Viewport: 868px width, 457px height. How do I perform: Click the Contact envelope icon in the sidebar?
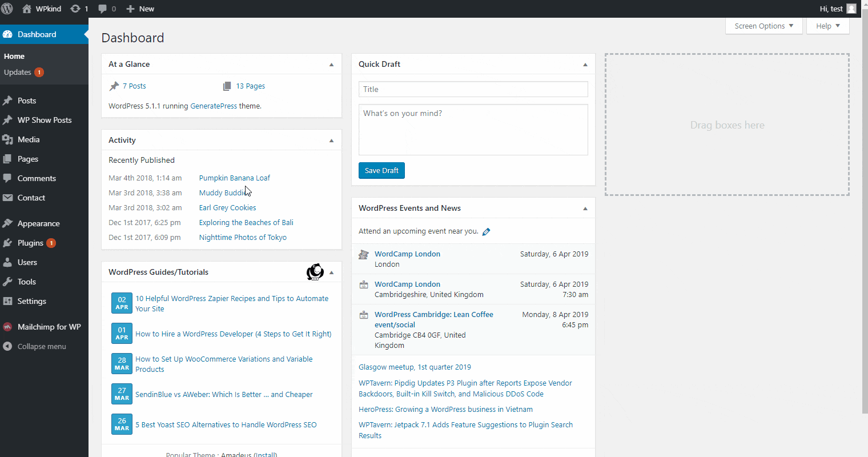point(7,198)
